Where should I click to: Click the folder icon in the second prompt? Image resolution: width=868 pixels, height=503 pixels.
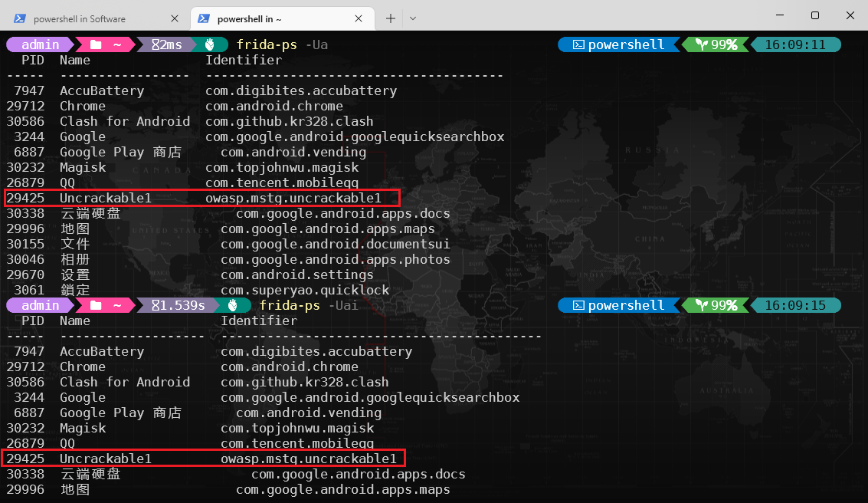(x=96, y=305)
